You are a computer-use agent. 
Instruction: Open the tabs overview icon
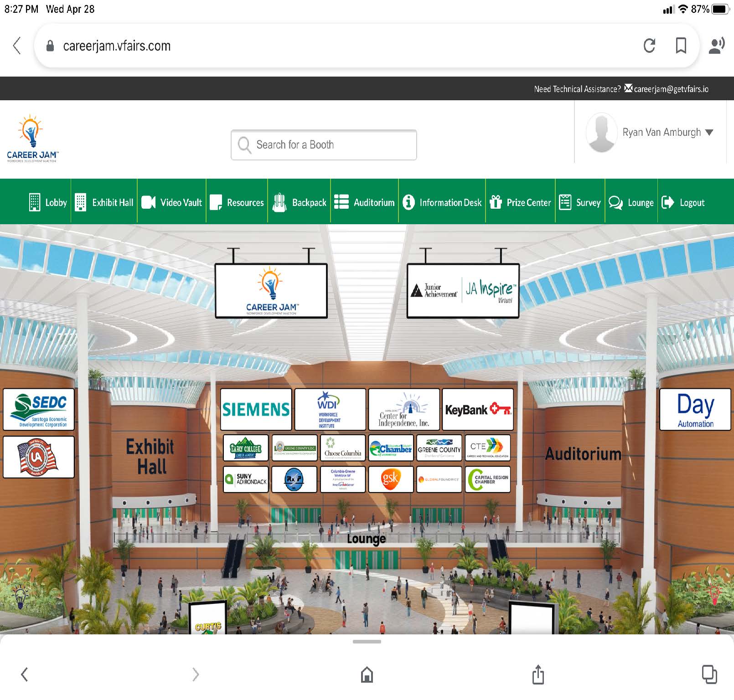(709, 674)
